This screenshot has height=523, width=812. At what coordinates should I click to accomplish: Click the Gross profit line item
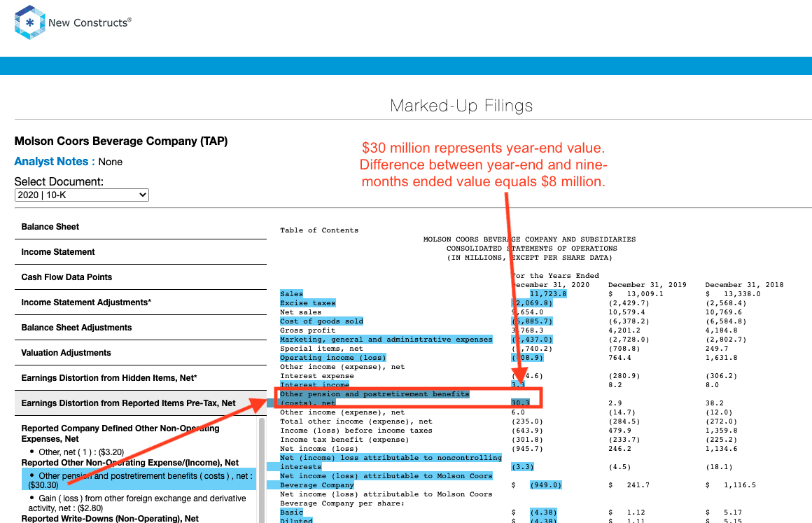(307, 330)
